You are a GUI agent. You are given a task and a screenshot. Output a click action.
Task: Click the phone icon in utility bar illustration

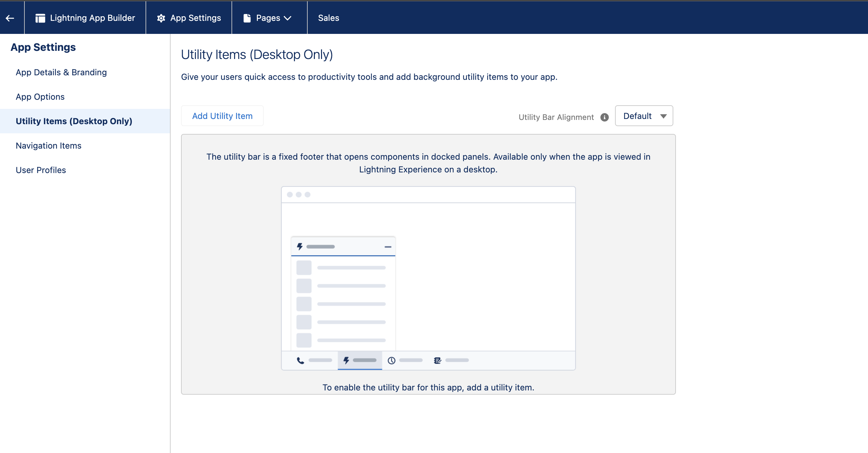[x=300, y=360]
